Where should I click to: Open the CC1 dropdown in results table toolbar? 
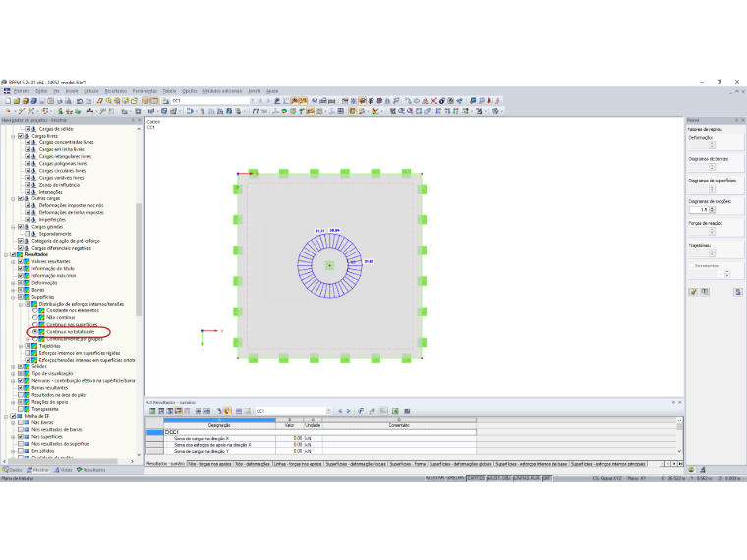pyautogui.click(x=328, y=411)
